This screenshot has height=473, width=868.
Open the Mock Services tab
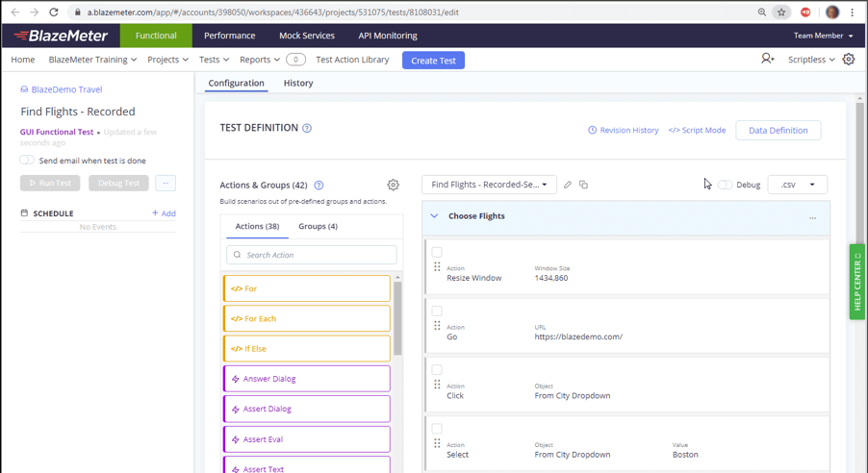pyautogui.click(x=307, y=36)
